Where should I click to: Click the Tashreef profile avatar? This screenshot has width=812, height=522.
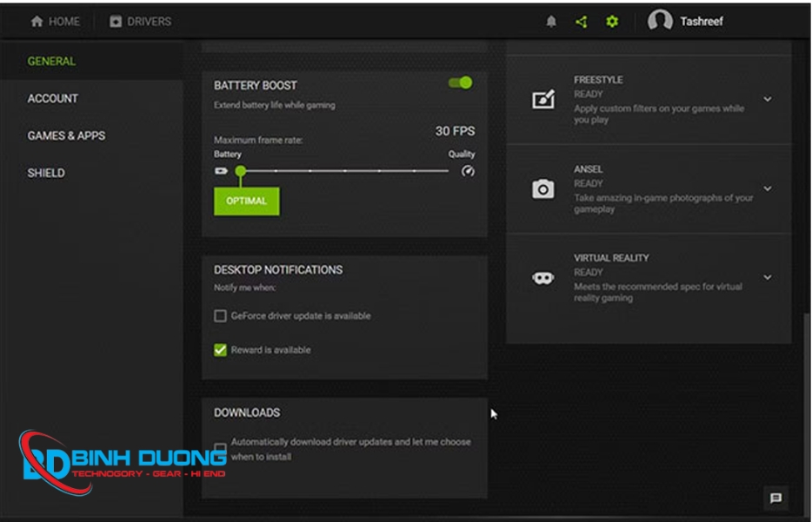[x=660, y=22]
